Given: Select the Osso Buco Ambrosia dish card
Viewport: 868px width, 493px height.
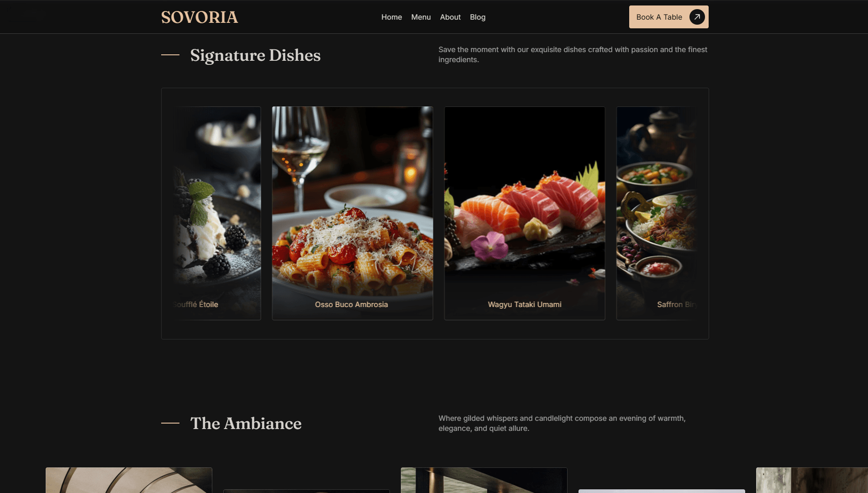Looking at the screenshot, I should pos(352,213).
